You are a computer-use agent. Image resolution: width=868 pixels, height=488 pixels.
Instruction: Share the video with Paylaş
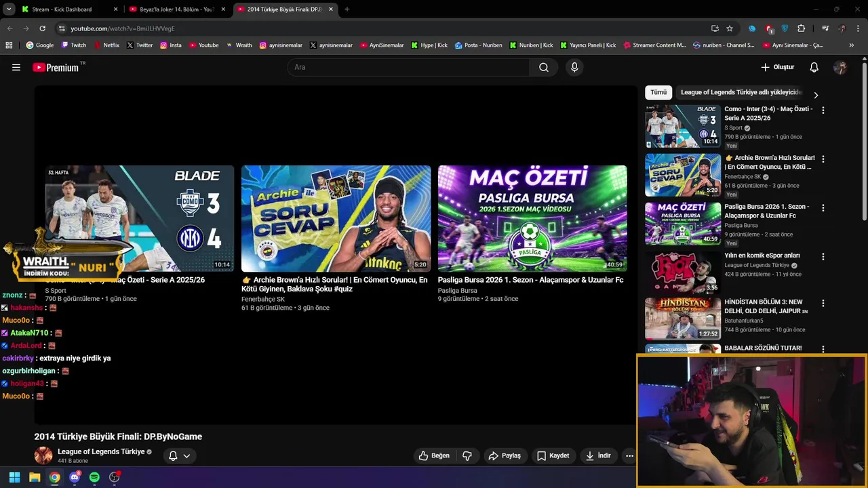coord(505,455)
